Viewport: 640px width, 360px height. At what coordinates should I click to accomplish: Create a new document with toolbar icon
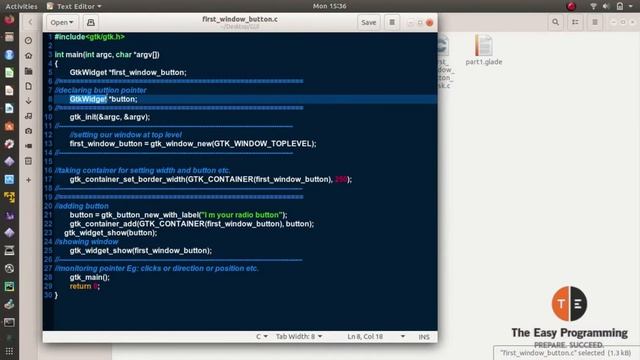(91, 22)
